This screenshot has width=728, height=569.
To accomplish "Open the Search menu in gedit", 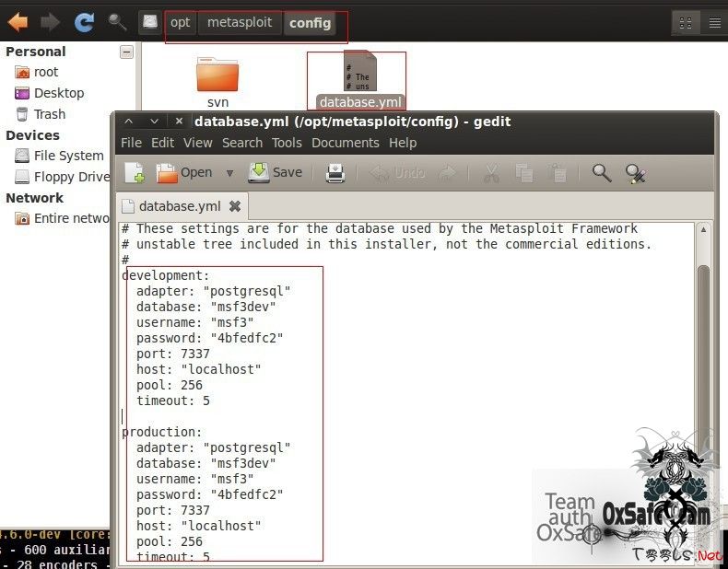I will pyautogui.click(x=242, y=143).
